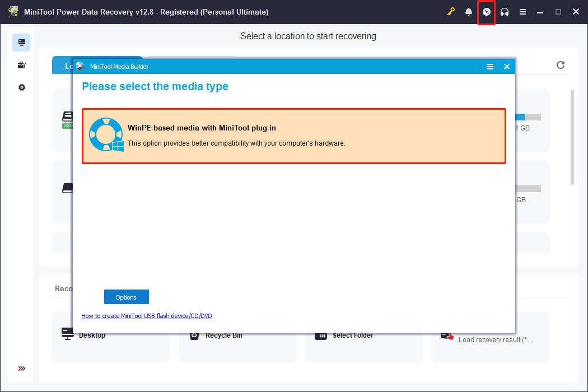Open the notifications bell icon
Screen dimensions: 588x392
point(469,11)
